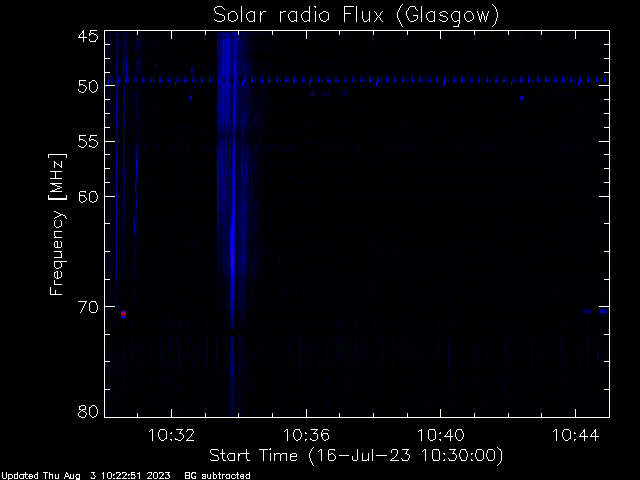Screen dimensions: 640x480
Task: Click the 45 frequency axis label
Action: click(88, 36)
